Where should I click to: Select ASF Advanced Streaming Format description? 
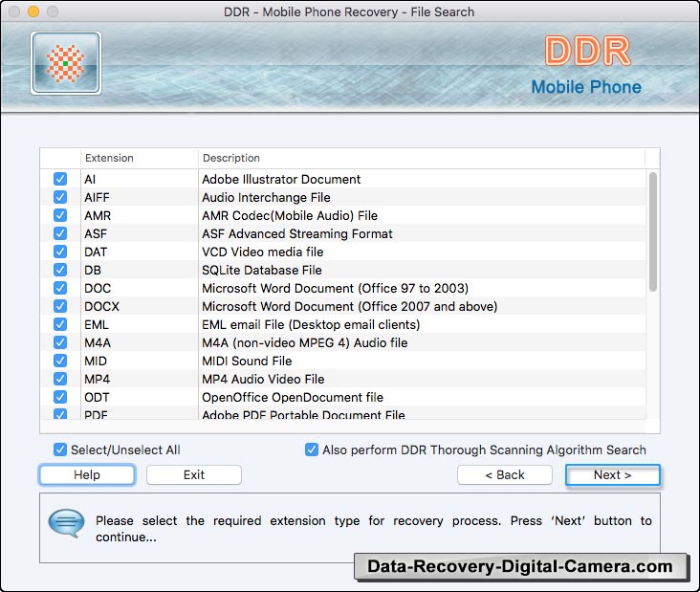pyautogui.click(x=297, y=233)
